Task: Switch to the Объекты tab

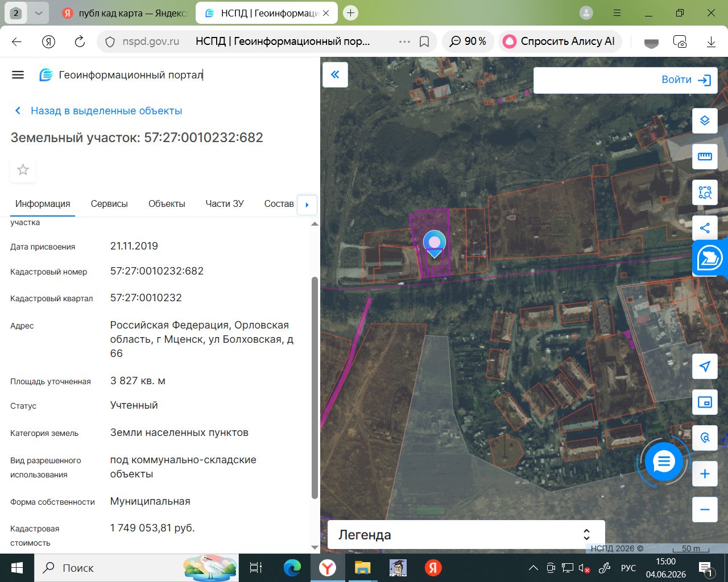Action: (167, 203)
